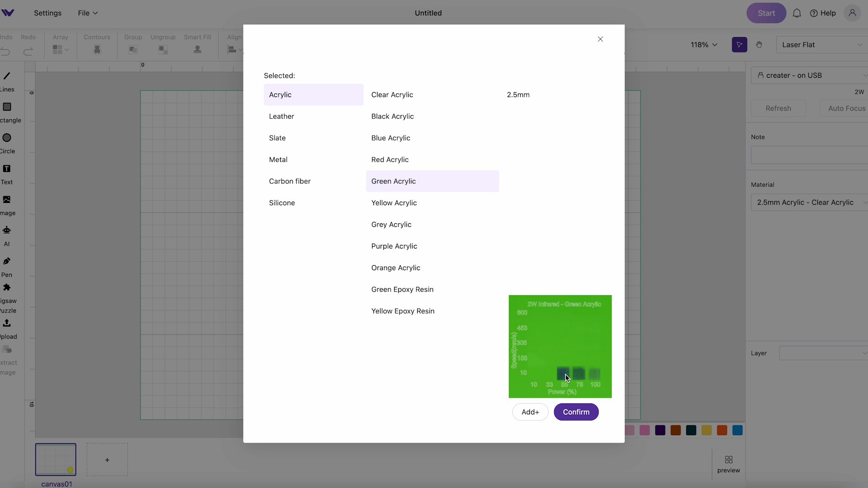Image resolution: width=868 pixels, height=488 pixels.
Task: Select Silicone material category
Action: pos(281,202)
